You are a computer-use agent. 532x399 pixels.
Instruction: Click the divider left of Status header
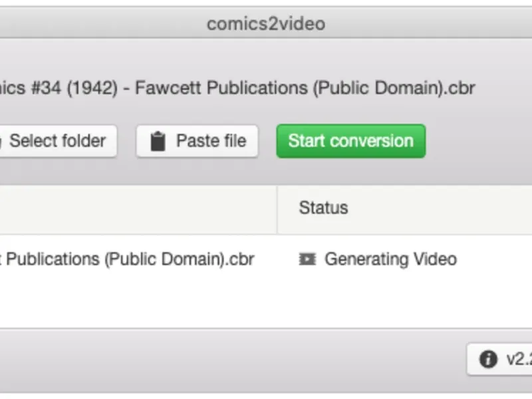coord(277,209)
